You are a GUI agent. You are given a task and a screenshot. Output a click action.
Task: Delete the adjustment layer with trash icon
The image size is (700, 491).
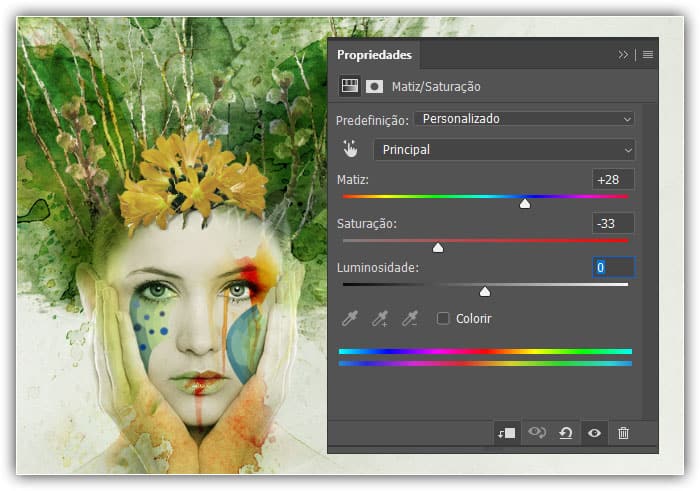(x=624, y=433)
